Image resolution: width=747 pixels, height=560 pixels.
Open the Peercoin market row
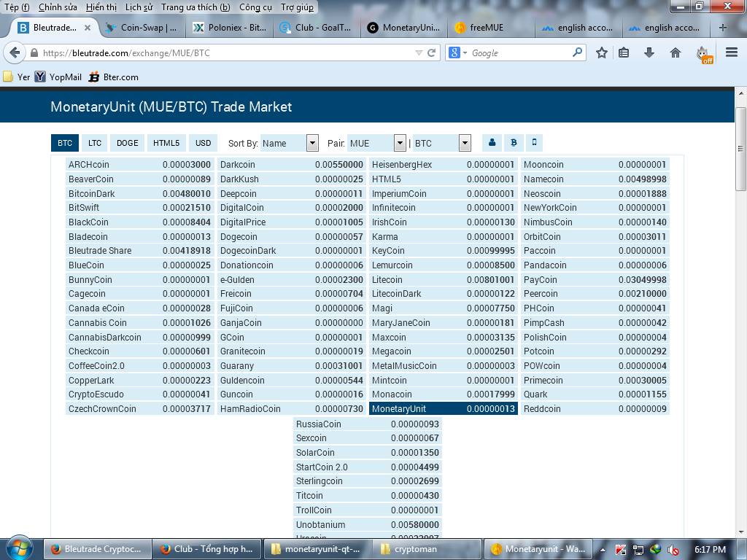(x=595, y=294)
